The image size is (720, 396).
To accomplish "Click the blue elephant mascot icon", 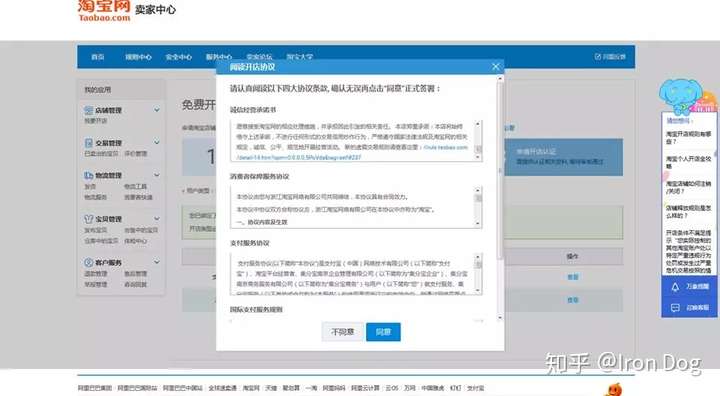I will click(x=681, y=95).
